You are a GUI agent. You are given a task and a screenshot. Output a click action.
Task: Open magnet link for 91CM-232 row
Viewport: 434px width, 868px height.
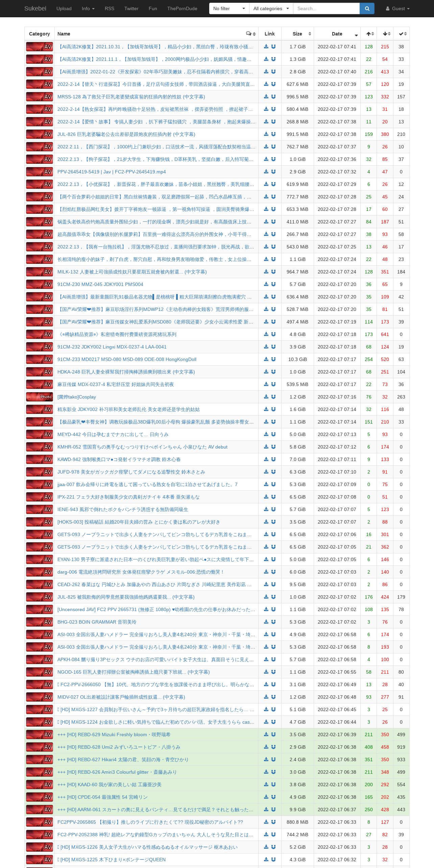(273, 347)
